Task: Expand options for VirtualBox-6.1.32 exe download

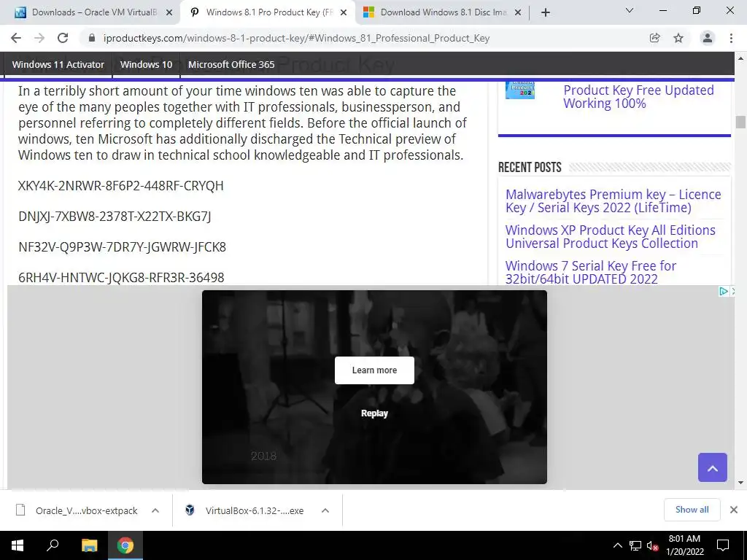Action: 325,510
